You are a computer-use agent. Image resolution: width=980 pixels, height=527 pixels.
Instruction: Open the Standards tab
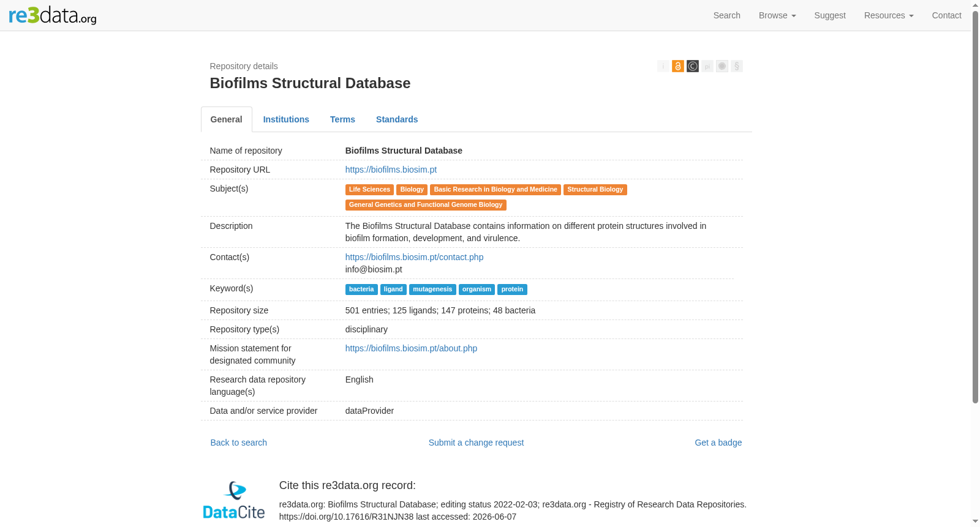(x=397, y=119)
